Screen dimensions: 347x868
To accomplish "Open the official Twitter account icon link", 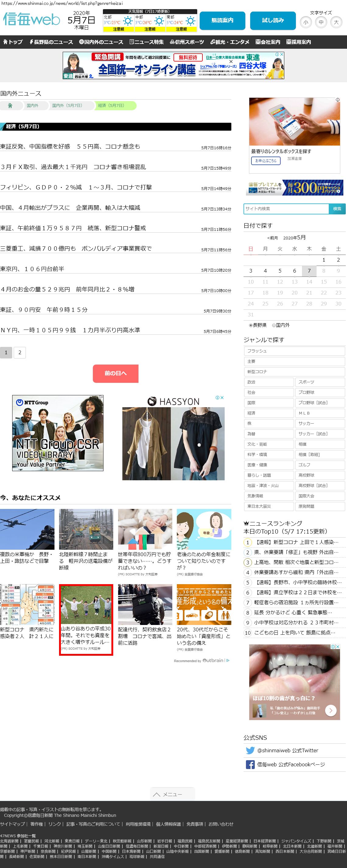I will [x=250, y=750].
